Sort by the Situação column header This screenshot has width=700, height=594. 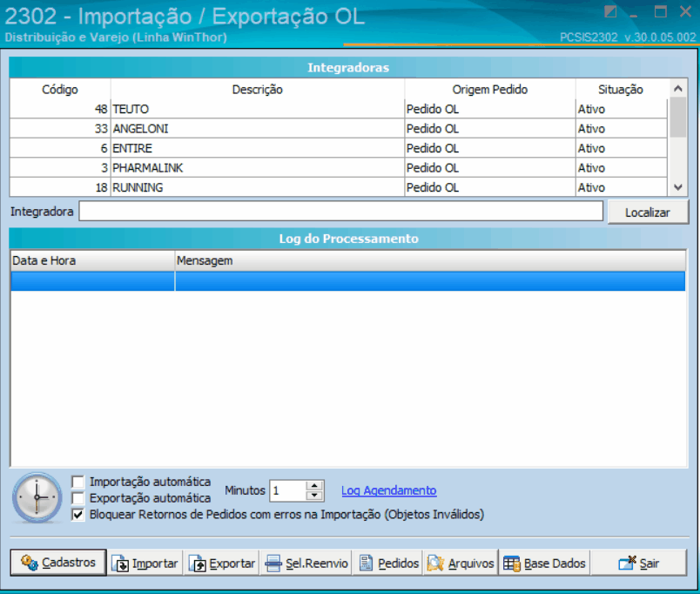click(x=621, y=90)
